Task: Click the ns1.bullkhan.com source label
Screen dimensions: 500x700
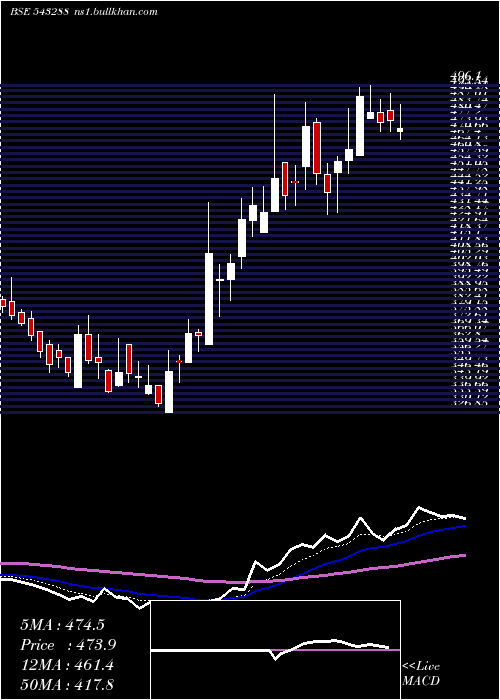Action: [115, 12]
